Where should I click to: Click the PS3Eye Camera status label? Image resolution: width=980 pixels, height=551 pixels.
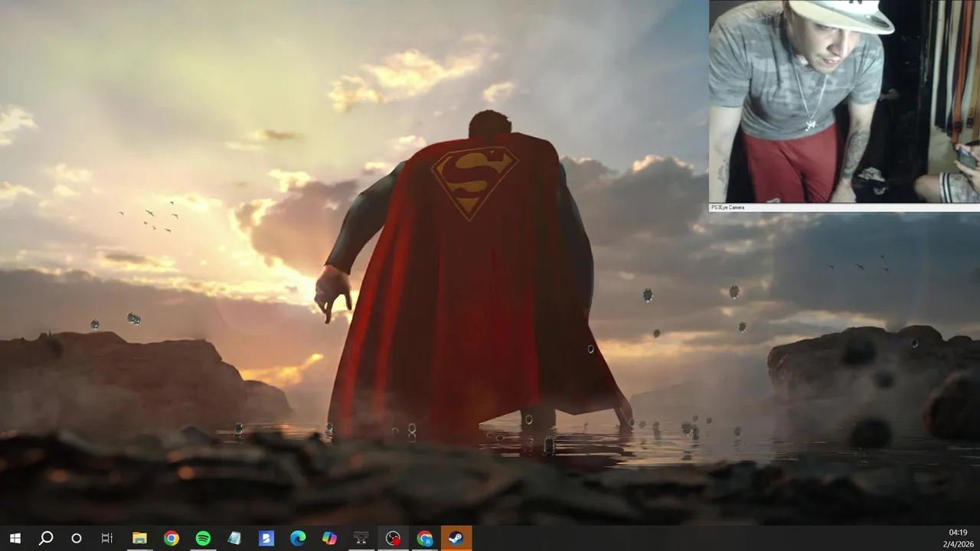coord(727,207)
